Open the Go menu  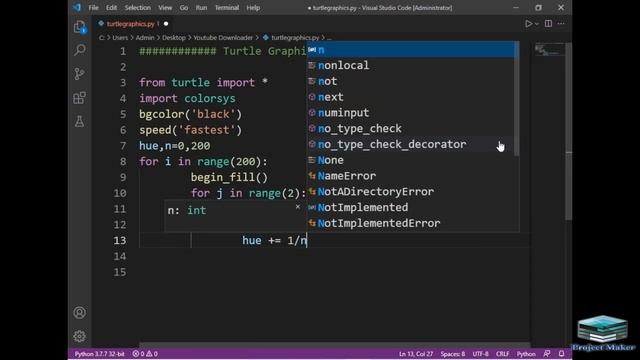(184, 8)
